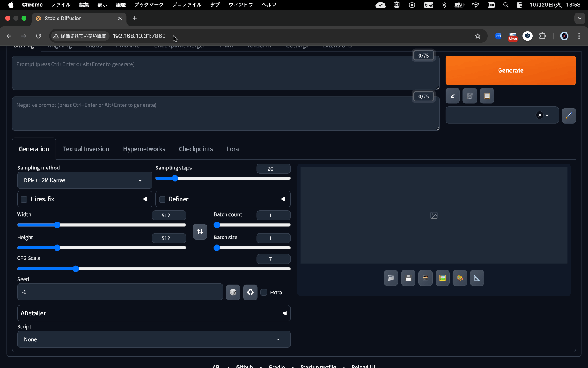This screenshot has height=368, width=588.
Task: Switch to the Lora tab
Action: pyautogui.click(x=233, y=149)
